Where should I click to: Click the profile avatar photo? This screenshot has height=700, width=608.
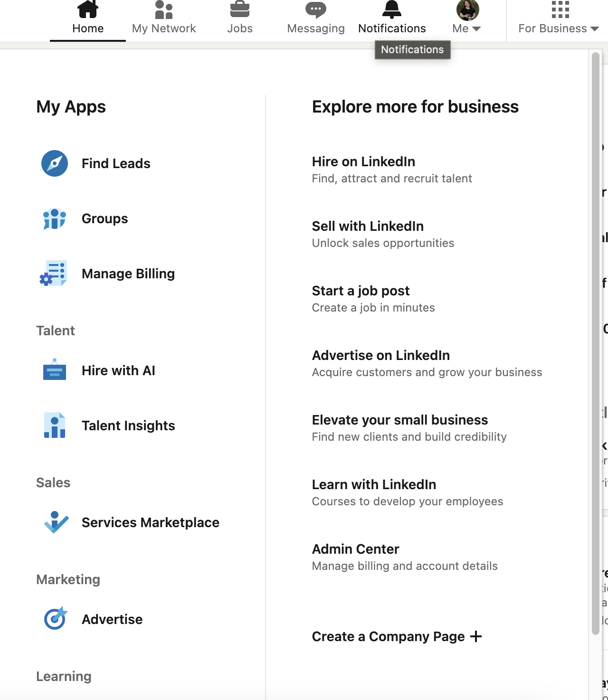click(x=468, y=9)
